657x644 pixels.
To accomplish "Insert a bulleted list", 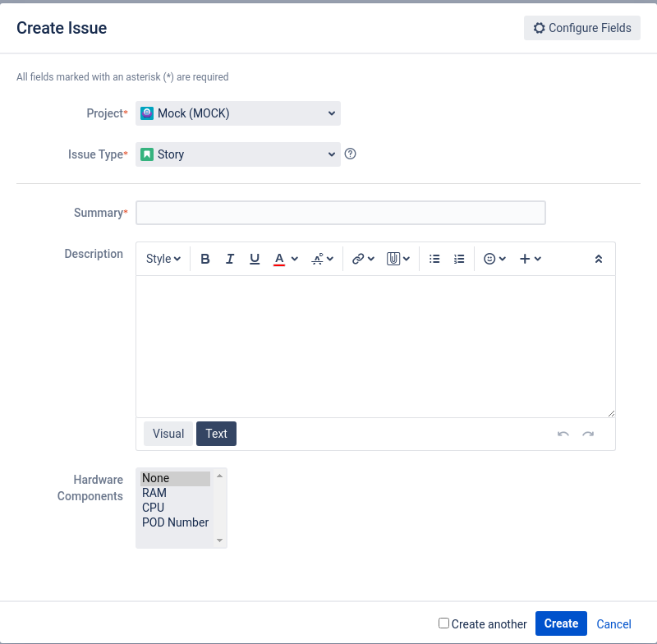I will tap(434, 259).
